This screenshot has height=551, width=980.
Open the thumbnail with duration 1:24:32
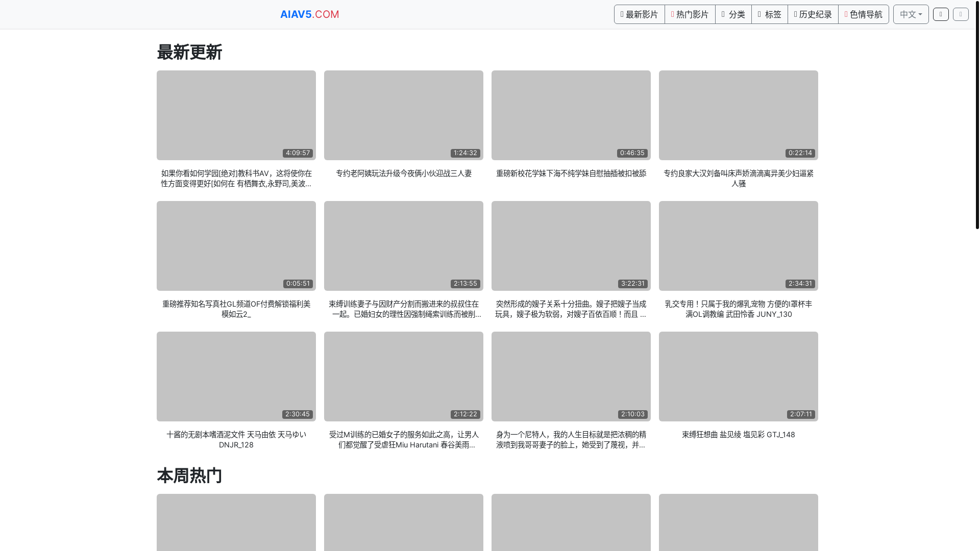[404, 115]
